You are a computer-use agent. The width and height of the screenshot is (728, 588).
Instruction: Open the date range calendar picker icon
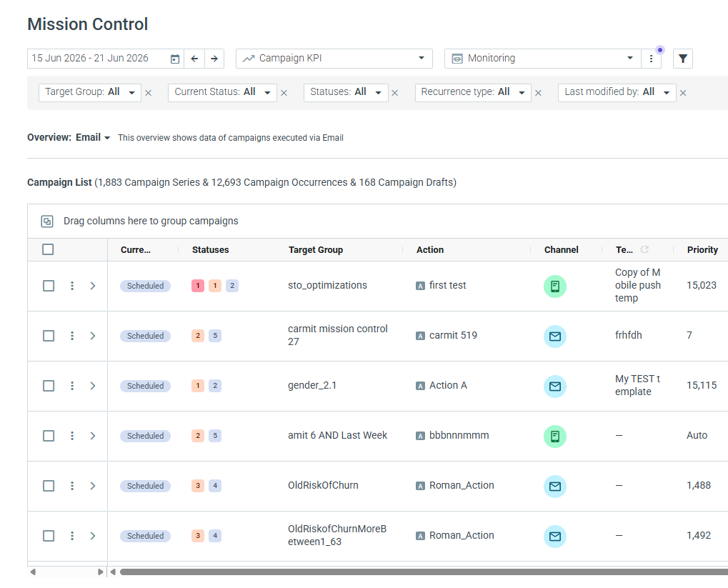tap(174, 59)
